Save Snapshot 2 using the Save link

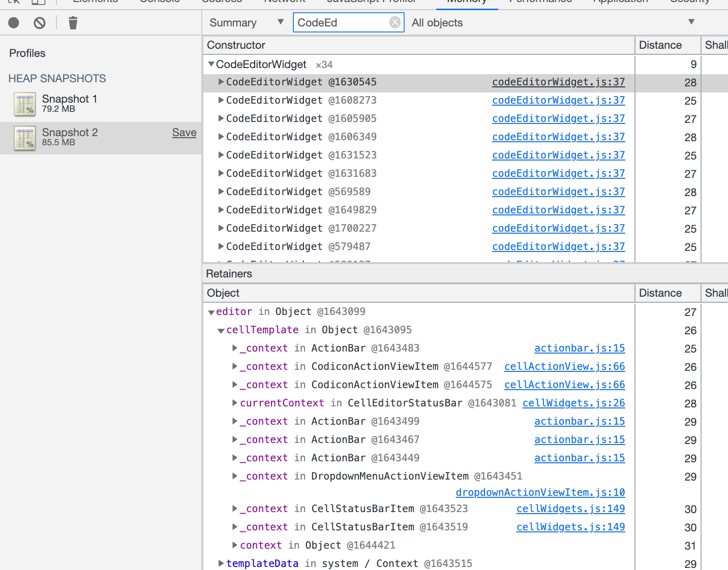(184, 133)
